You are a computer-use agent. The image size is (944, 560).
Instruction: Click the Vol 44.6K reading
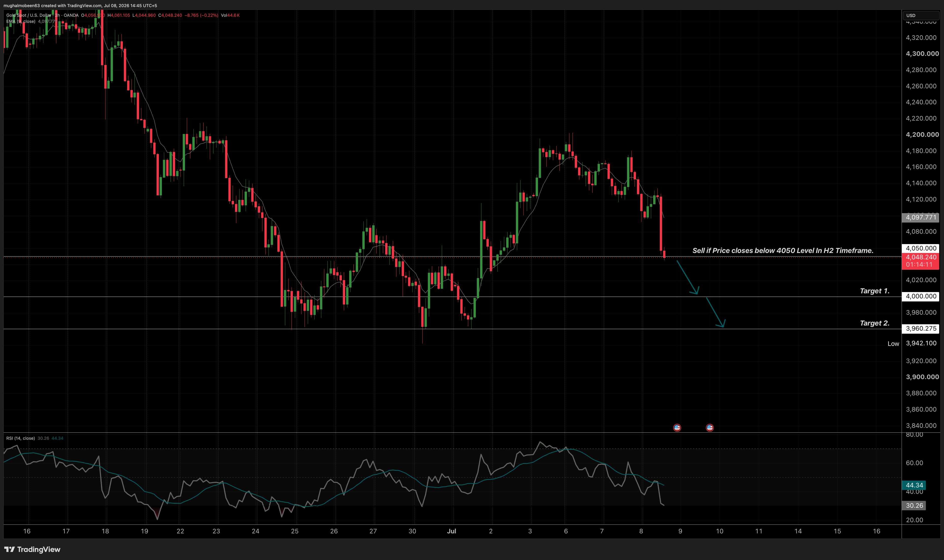click(230, 15)
